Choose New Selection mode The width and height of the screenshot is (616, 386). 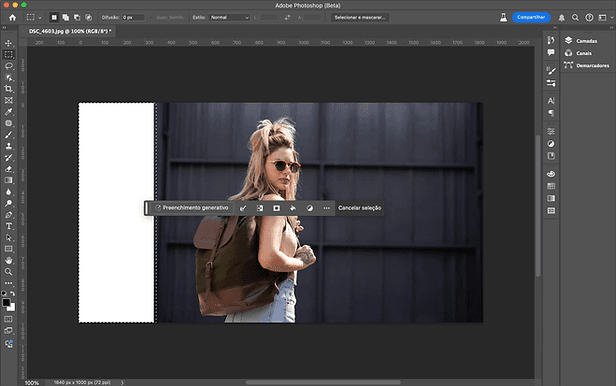coord(54,17)
